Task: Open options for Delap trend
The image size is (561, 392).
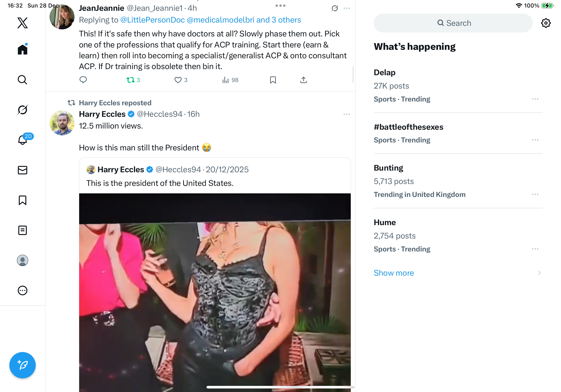Action: tap(535, 99)
